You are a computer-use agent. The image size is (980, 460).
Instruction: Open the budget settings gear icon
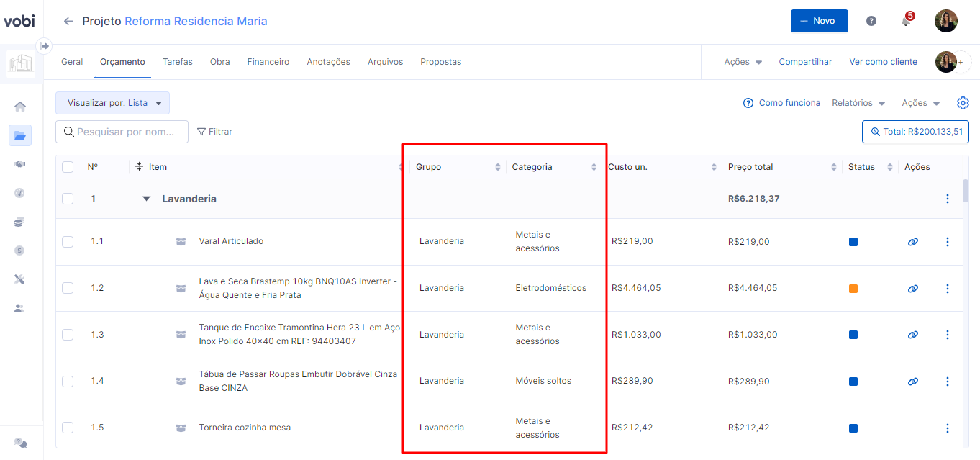963,103
